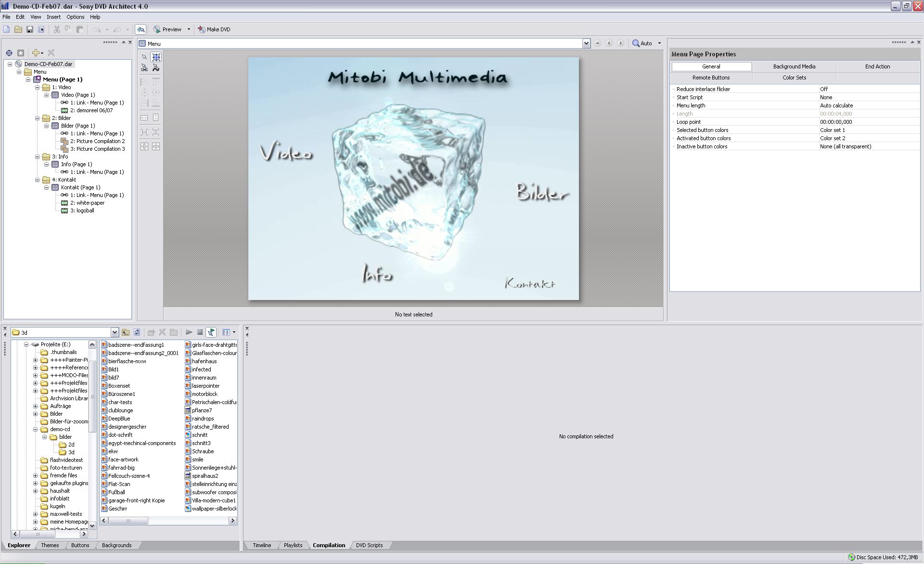Click the Selected button colors Color set 1
Viewport: 924px width, 564px height.
pos(869,130)
